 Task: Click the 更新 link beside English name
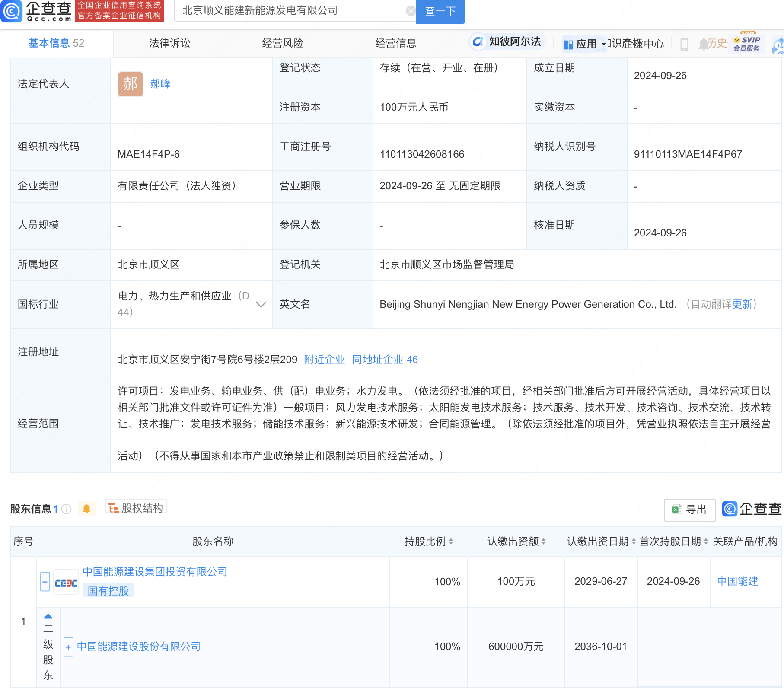pyautogui.click(x=743, y=304)
